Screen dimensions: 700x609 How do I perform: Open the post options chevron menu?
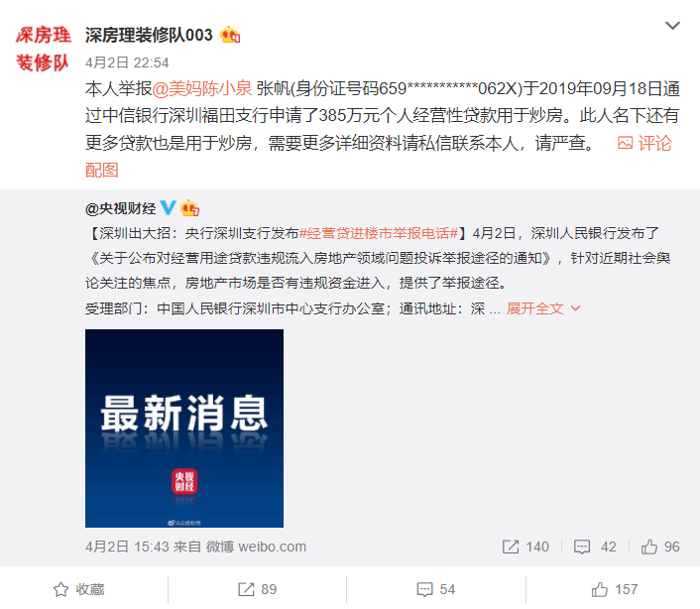point(672,26)
